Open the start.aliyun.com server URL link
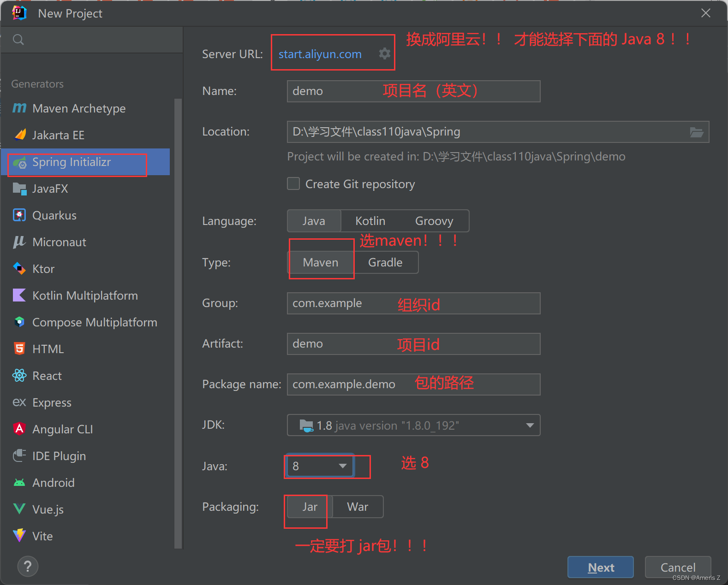This screenshot has height=585, width=728. [x=320, y=54]
